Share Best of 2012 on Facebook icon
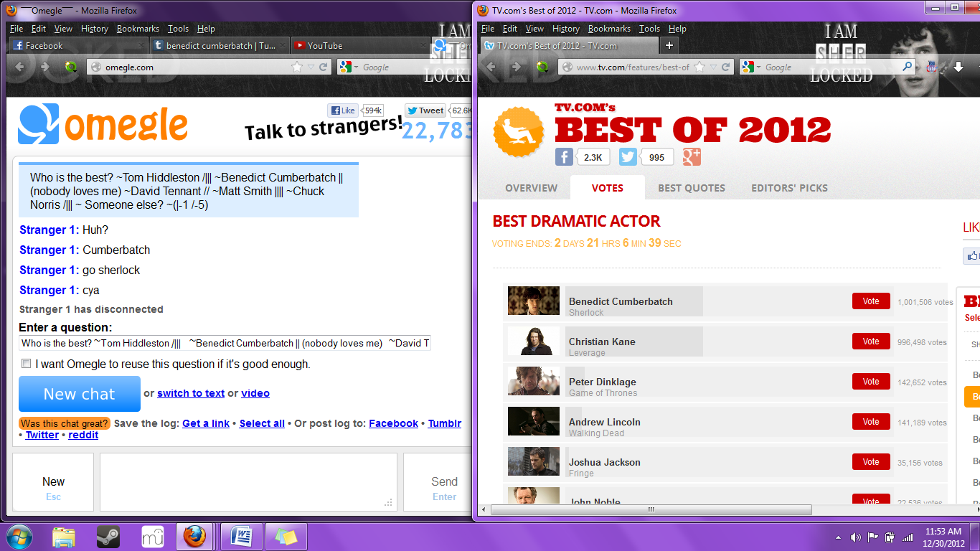The width and height of the screenshot is (980, 551). point(564,157)
